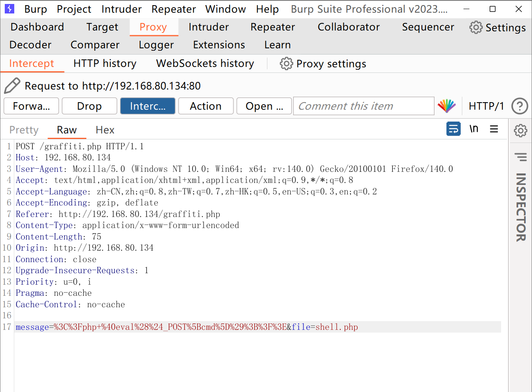The image size is (532, 392).
Task: Click the Referer header line
Action: 118,214
